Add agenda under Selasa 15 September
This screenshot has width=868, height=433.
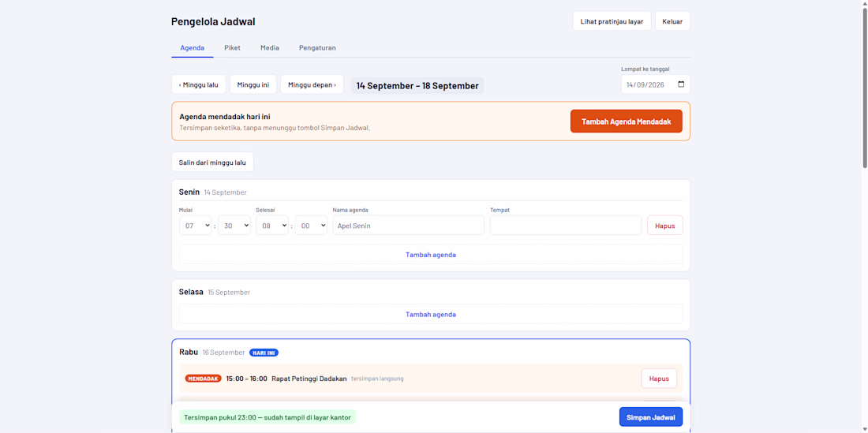(431, 314)
